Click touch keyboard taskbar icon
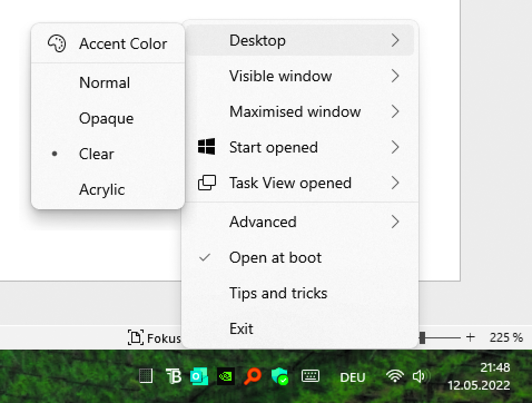Viewport: 532px width, 403px height. (310, 376)
